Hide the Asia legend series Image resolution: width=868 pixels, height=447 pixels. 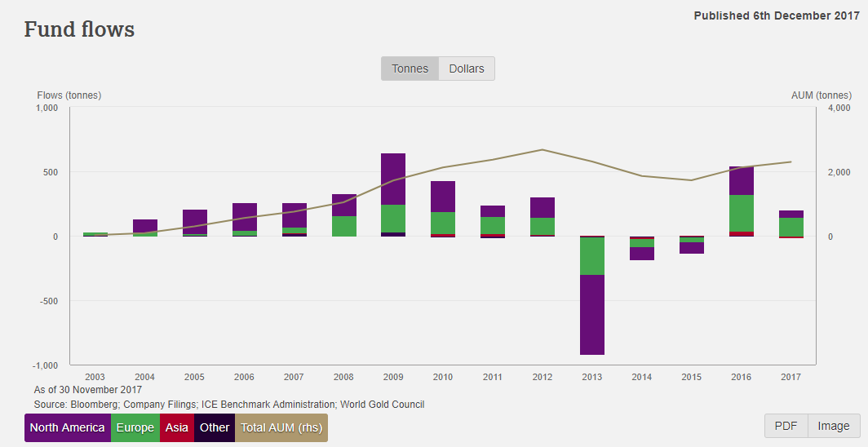click(x=177, y=427)
